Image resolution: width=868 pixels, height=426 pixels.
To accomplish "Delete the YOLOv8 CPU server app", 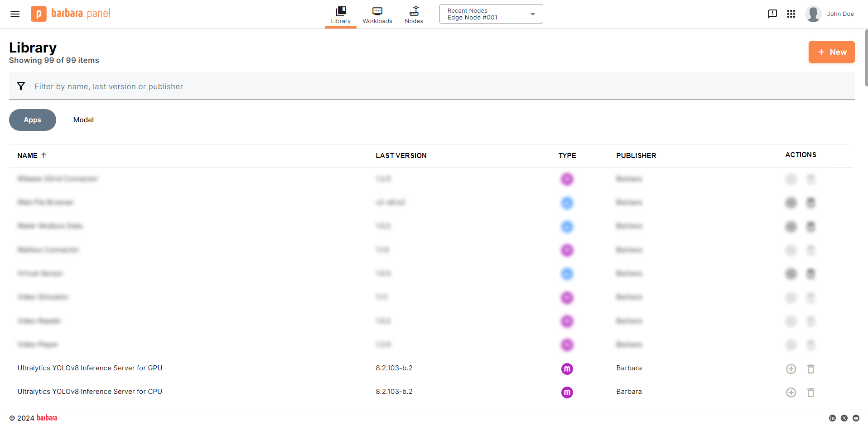I will click(810, 392).
